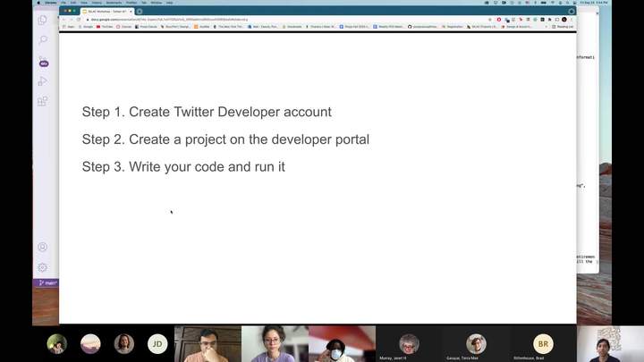The image size is (644, 362).
Task: Select the Murray, Janet H participant tile
Action: [409, 344]
